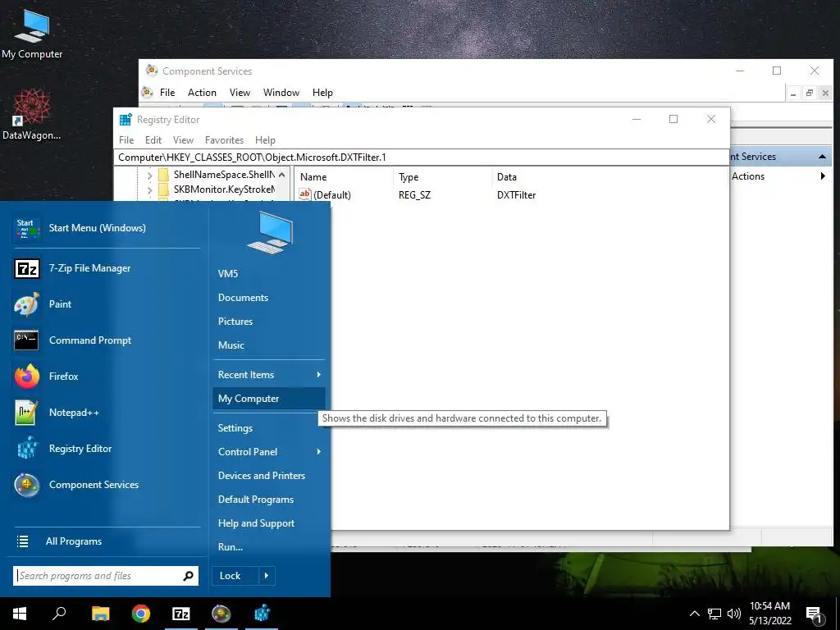Expand the ShellNameSpace.ShellN registry key
This screenshot has width=840, height=630.
[149, 176]
